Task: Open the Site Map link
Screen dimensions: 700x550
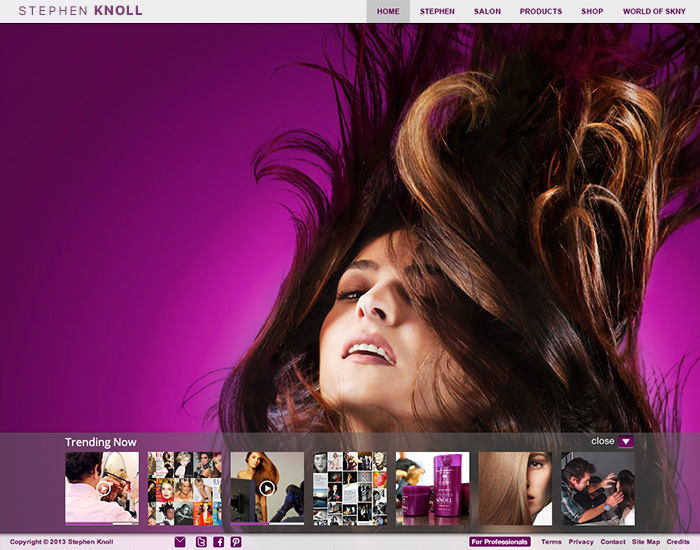Action: [646, 542]
